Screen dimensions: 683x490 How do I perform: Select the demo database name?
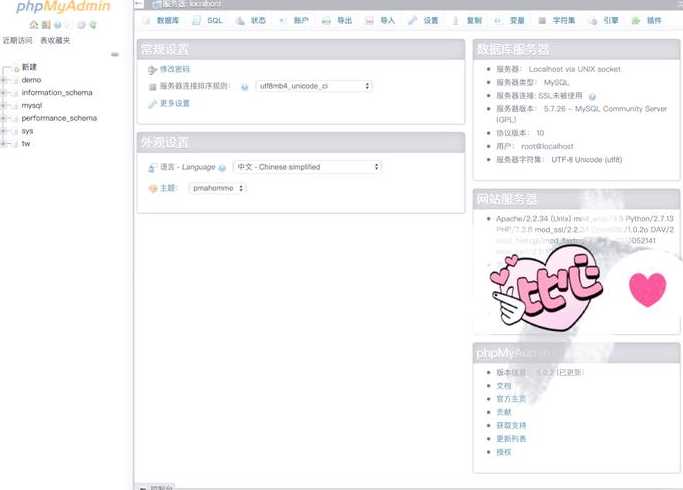click(31, 80)
